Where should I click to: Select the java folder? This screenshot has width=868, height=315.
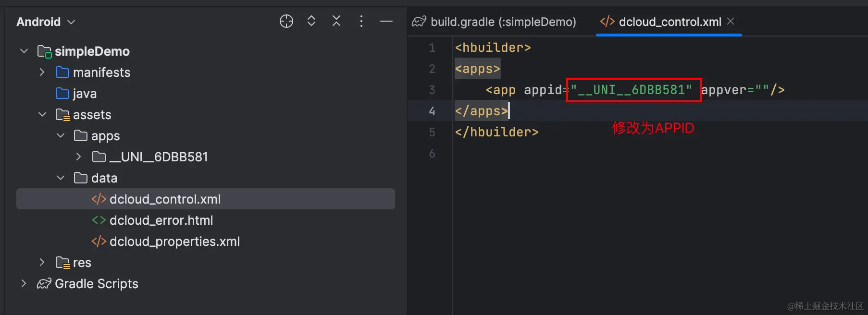[84, 94]
